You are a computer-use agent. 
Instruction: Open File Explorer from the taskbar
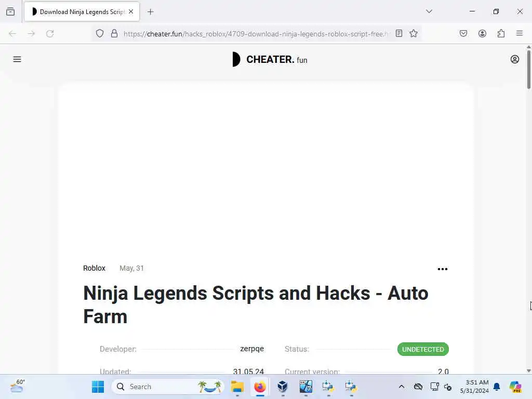click(x=237, y=387)
